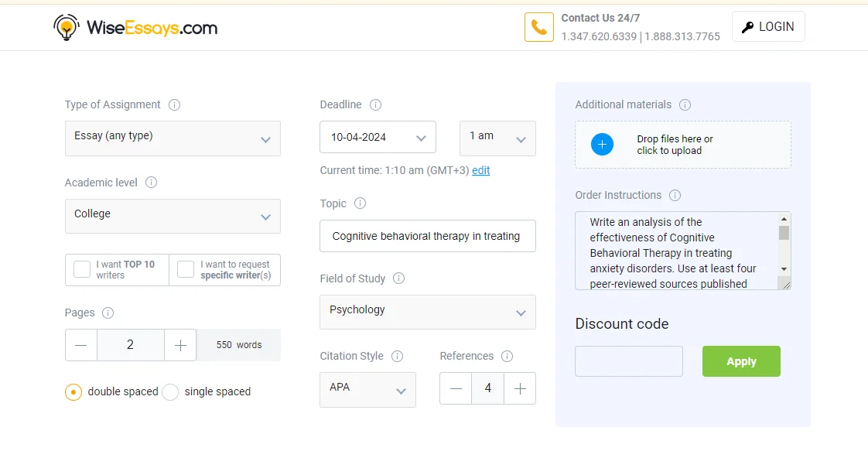Click the Drop files here upload area

(682, 145)
